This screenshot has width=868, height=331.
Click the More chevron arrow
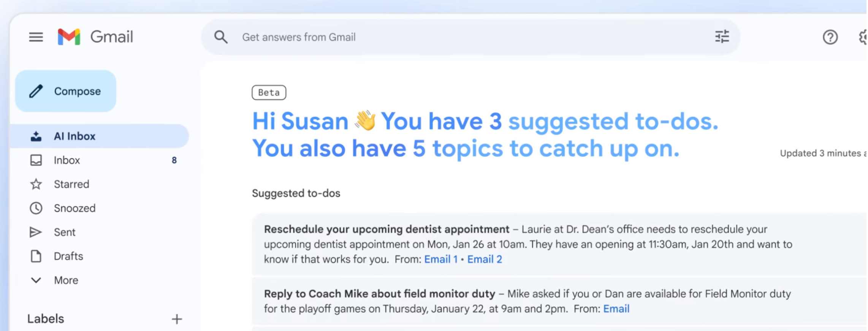click(x=36, y=280)
